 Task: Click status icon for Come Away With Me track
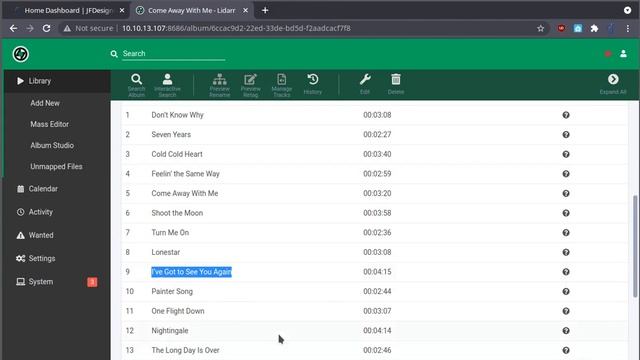tap(566, 193)
